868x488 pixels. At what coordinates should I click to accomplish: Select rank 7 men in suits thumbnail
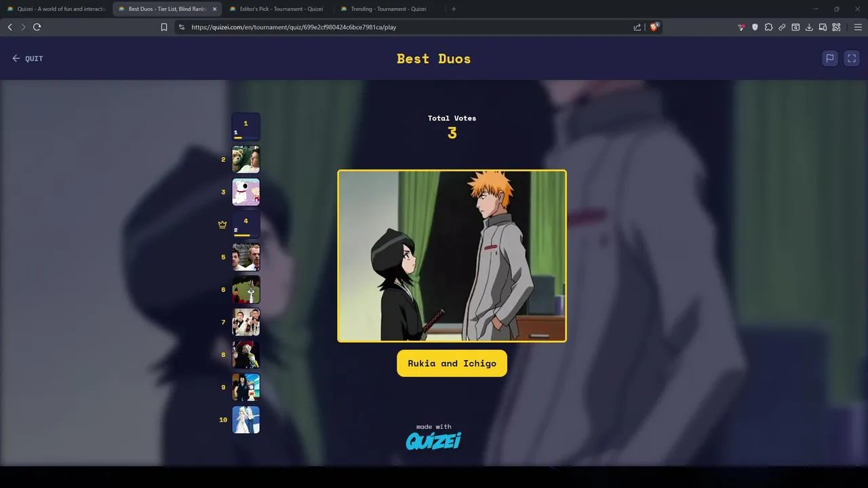246,322
